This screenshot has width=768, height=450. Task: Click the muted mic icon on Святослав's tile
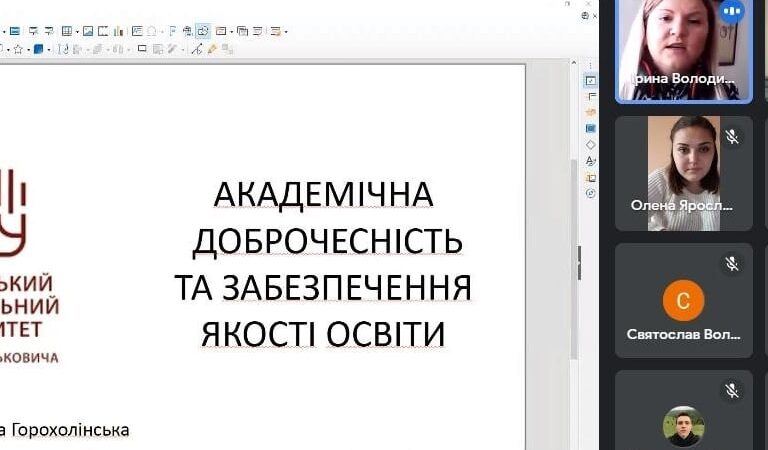732,264
